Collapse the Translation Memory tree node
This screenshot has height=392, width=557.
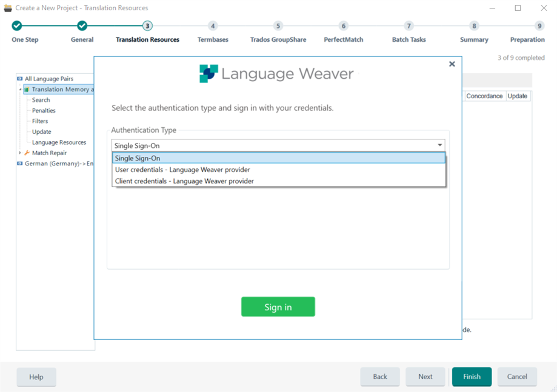[x=20, y=89]
